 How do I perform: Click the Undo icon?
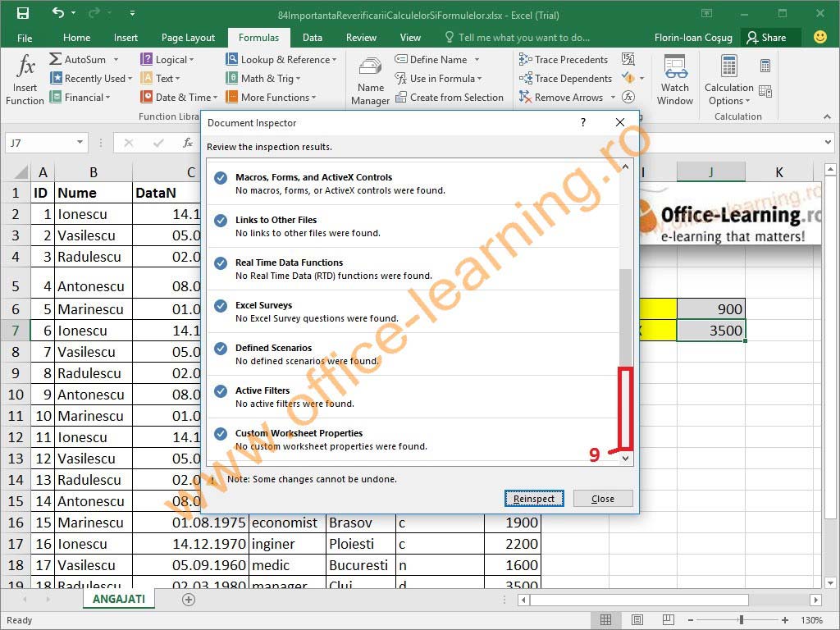pos(58,13)
